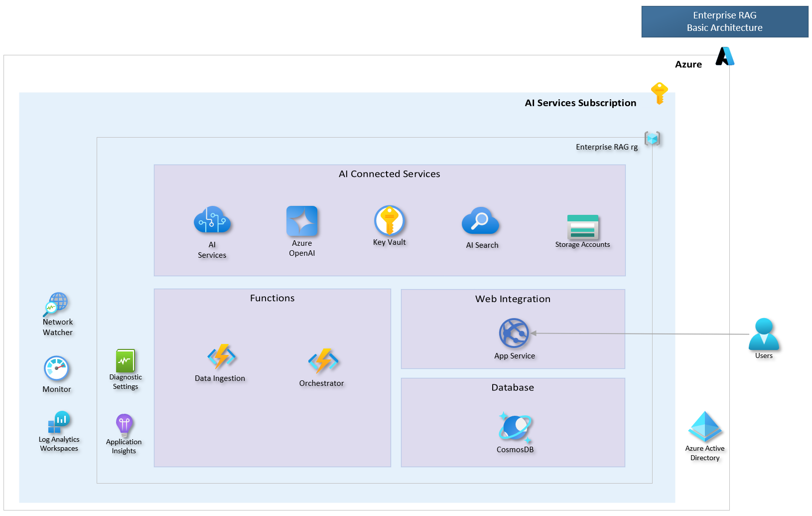Click the Azure OpenAI icon
The width and height of the screenshot is (812, 516).
click(x=302, y=221)
